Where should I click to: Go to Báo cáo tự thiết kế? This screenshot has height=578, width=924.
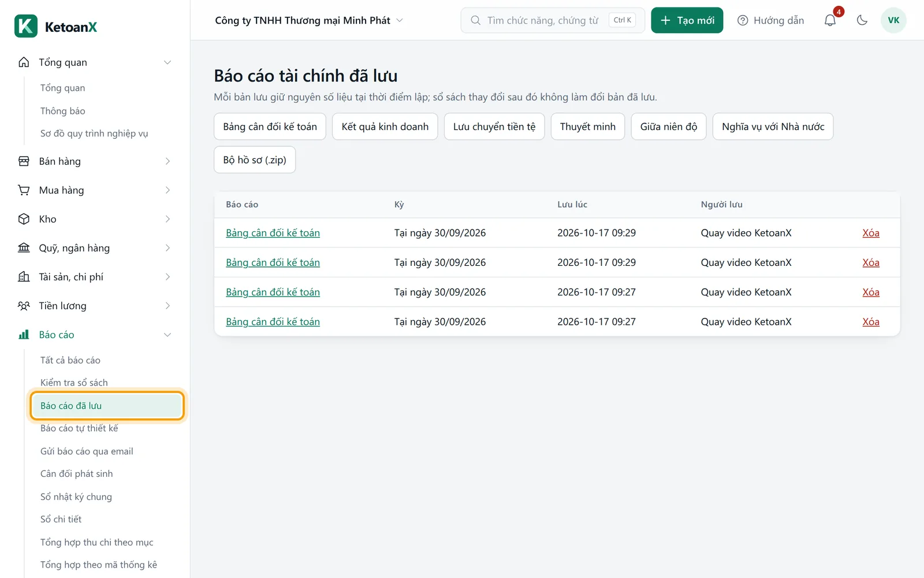click(79, 428)
